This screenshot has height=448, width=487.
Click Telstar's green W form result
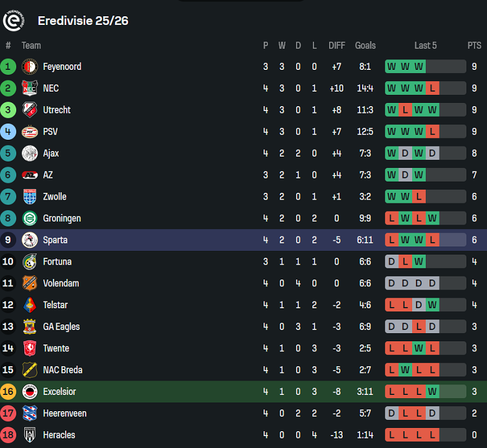(432, 305)
